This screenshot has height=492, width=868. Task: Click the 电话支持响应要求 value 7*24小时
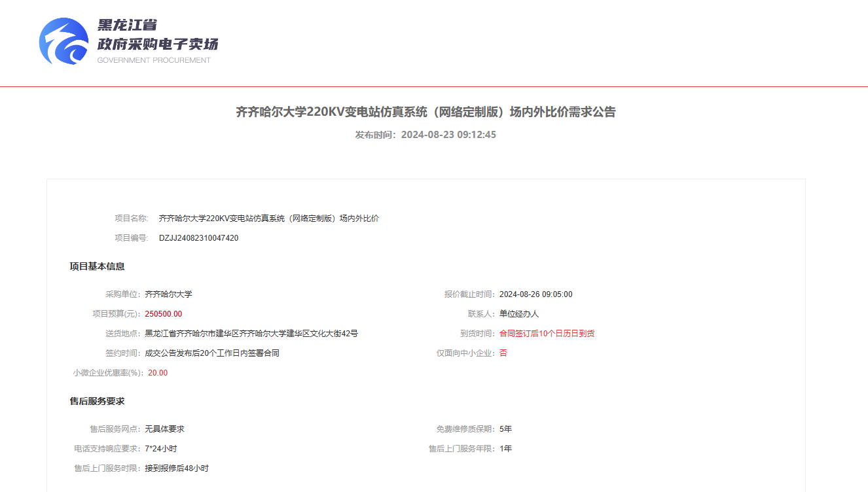[x=161, y=449]
